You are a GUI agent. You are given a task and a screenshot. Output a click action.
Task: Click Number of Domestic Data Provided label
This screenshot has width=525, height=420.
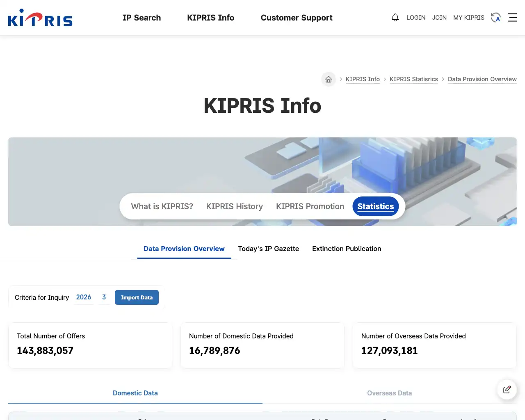(x=241, y=336)
